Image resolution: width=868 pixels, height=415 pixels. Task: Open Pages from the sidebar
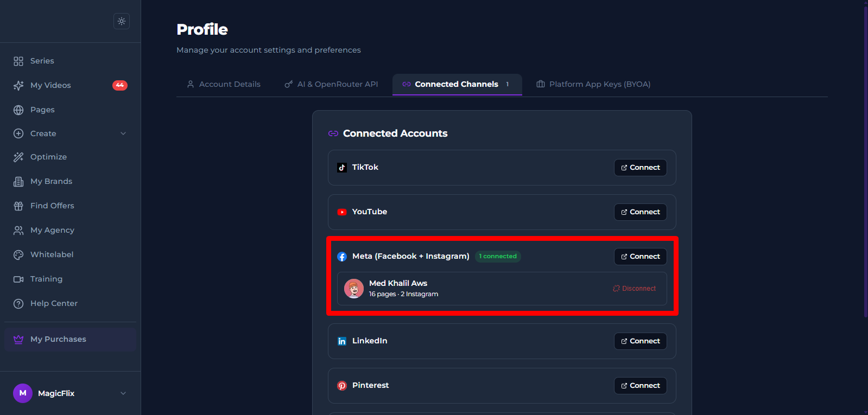coord(71,110)
